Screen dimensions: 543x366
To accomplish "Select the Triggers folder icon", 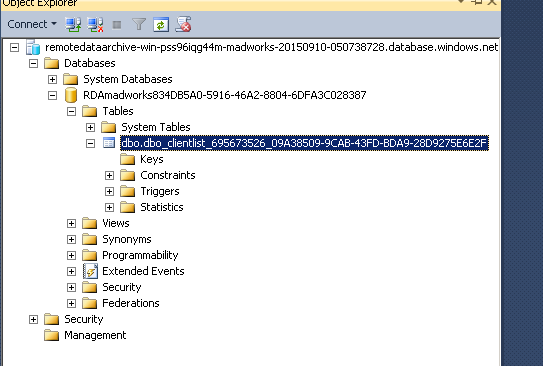I will coord(128,191).
